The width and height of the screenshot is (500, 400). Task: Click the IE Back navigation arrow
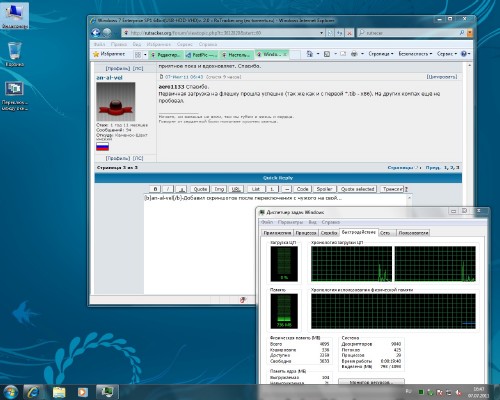click(x=96, y=32)
